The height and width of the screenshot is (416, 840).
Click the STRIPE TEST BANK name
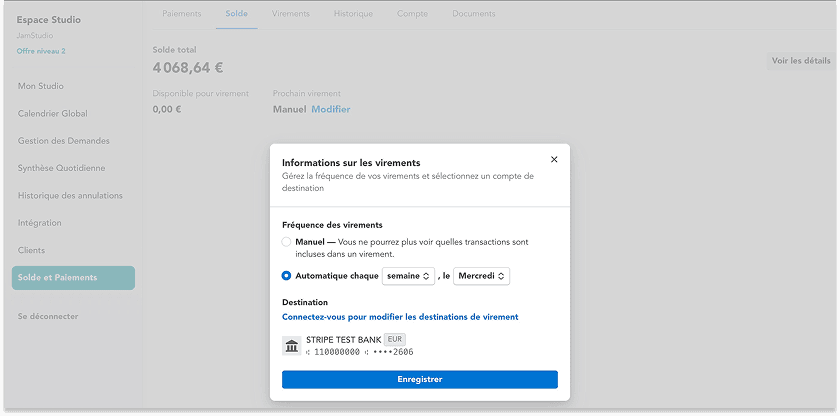tap(343, 340)
